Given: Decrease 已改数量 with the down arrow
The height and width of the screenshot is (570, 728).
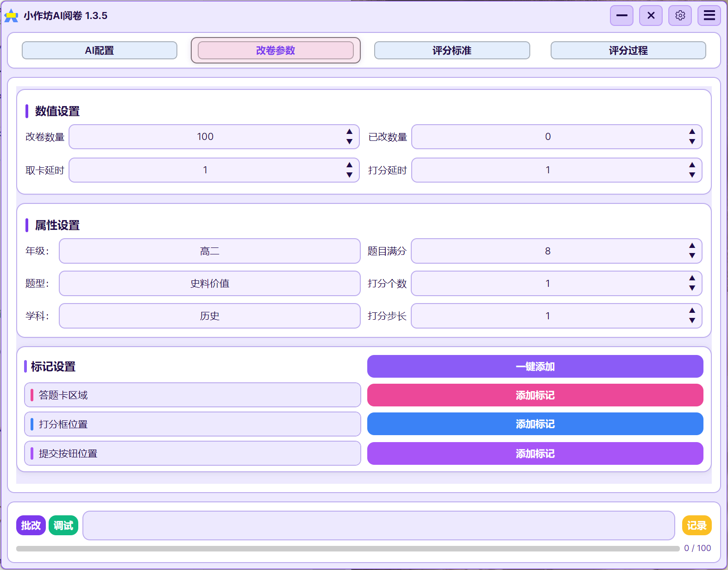Looking at the screenshot, I should [692, 142].
